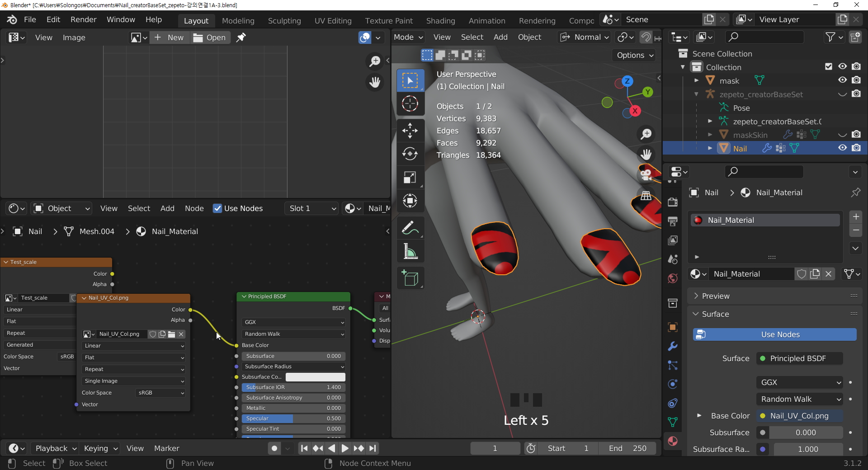
Task: Click Nail_UV_Col.png Base Color link
Action: pos(799,416)
